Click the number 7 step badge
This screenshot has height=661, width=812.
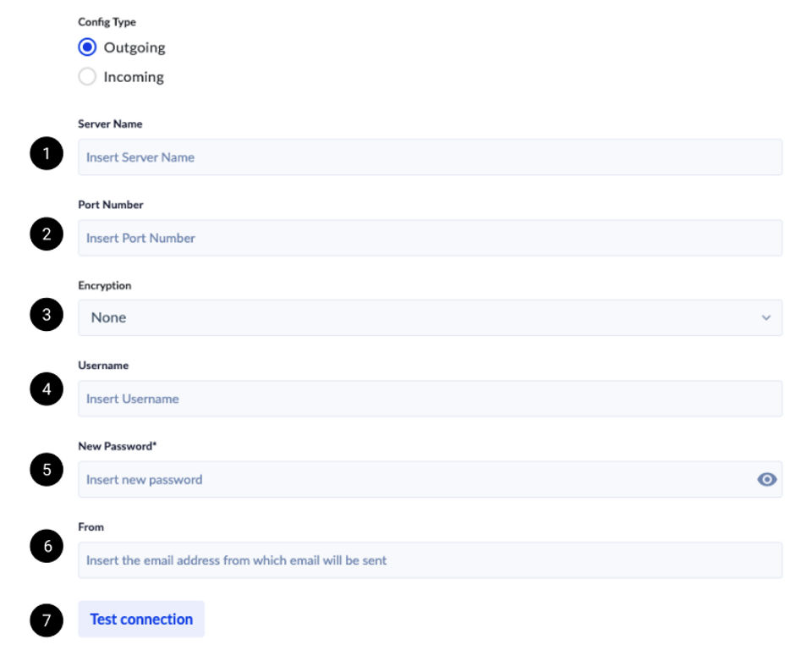tap(47, 621)
